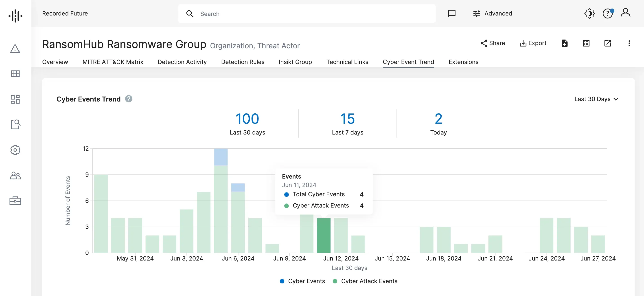Open the three-dot more options menu
644x296 pixels.
[629, 43]
